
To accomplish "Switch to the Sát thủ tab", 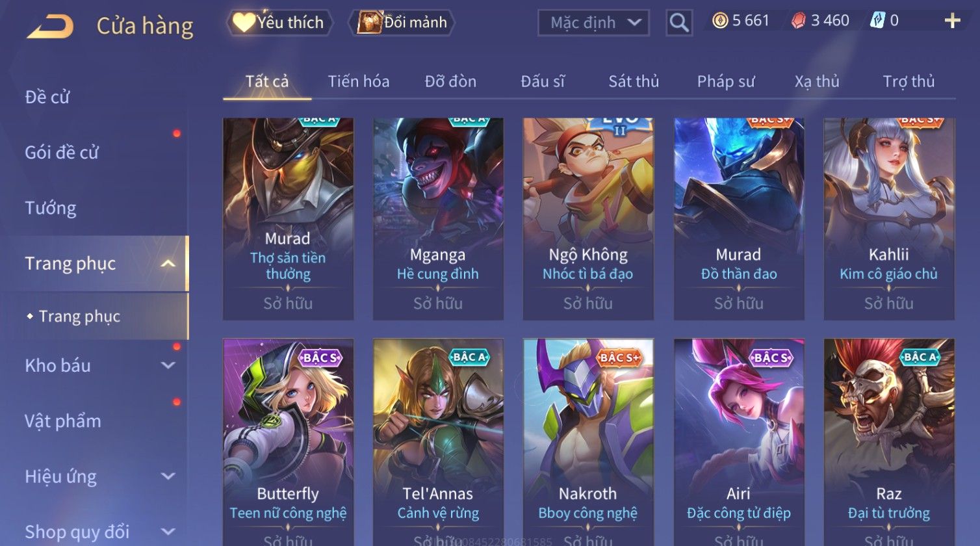I will click(634, 81).
